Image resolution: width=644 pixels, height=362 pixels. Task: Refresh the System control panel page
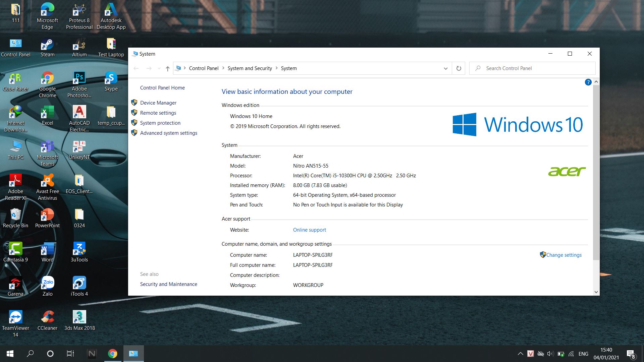pos(459,68)
